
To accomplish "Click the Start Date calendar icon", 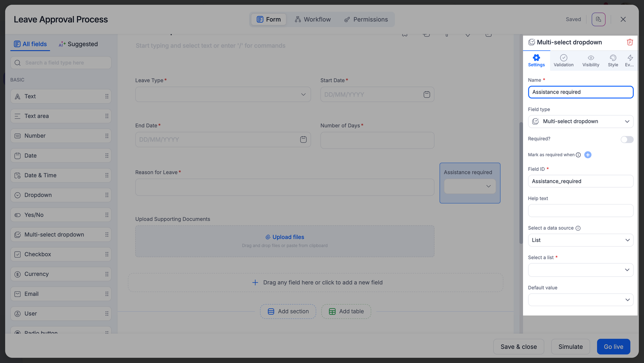I will point(426,94).
